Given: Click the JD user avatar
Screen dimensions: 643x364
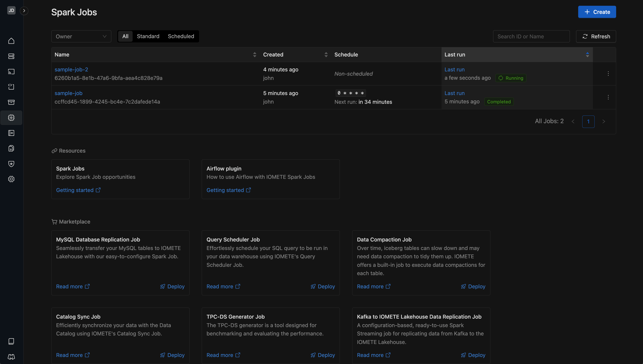Looking at the screenshot, I should (x=11, y=10).
